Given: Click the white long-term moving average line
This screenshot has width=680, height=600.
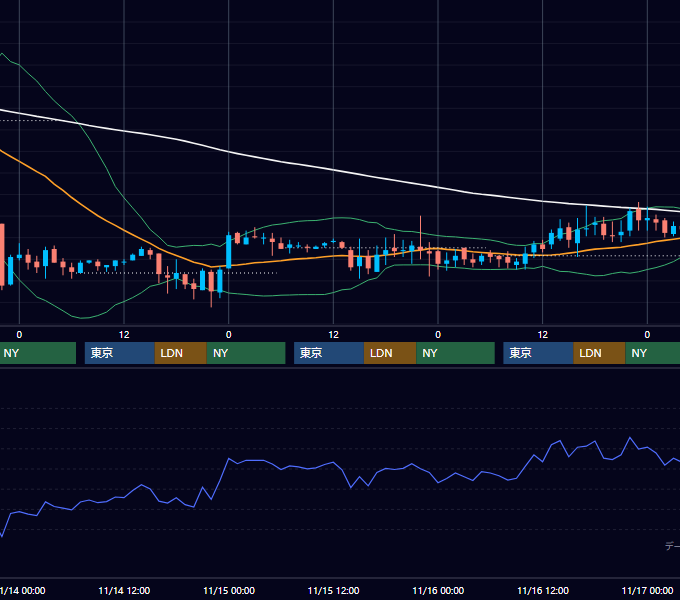Looking at the screenshot, I should (x=333, y=170).
